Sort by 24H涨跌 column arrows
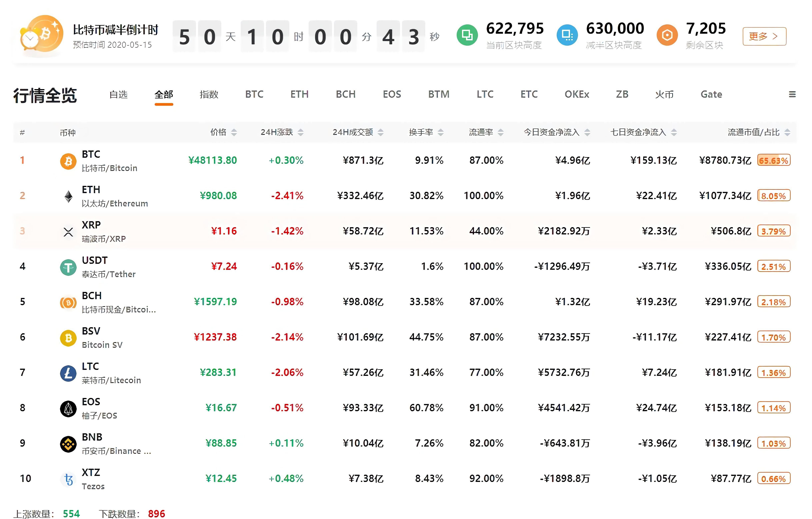Viewport: 812px width, 519px height. (300, 132)
